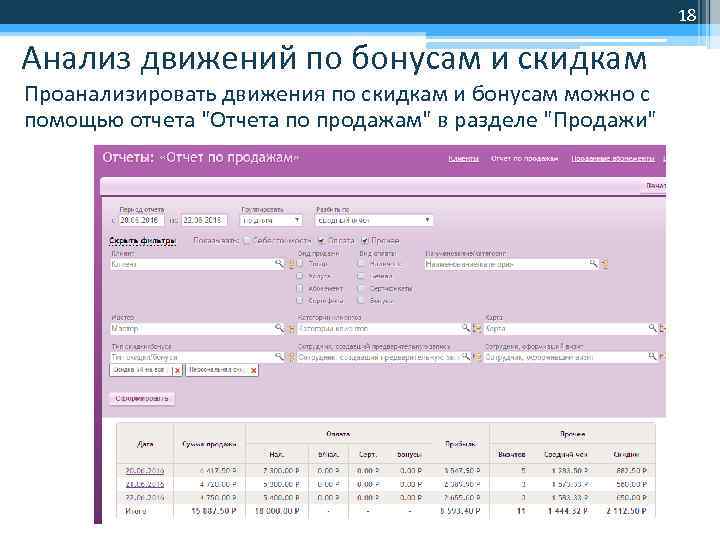
Task: Click the Скидки column header
Action: pyautogui.click(x=626, y=454)
